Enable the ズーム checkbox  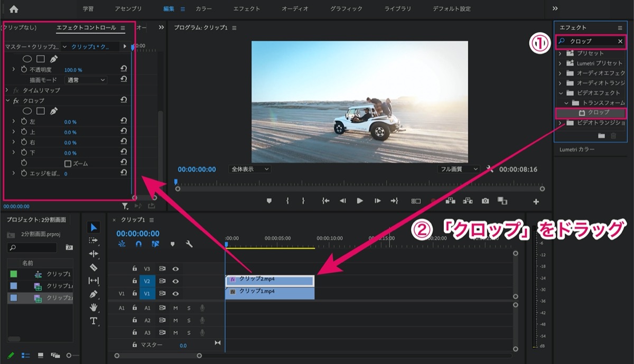pyautogui.click(x=68, y=164)
